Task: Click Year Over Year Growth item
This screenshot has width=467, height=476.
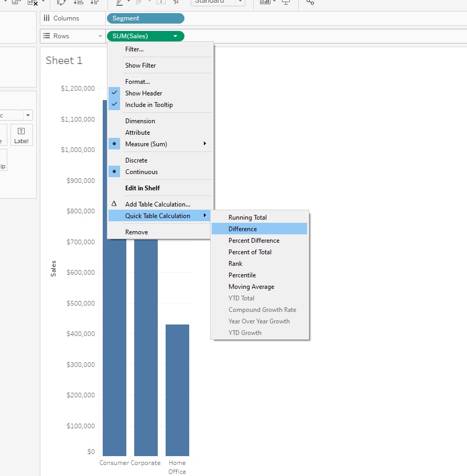Action: (259, 321)
